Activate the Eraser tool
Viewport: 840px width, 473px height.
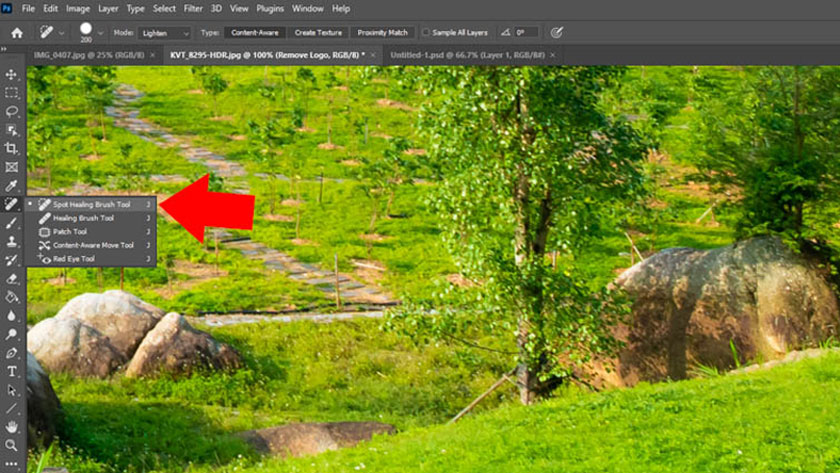(12, 279)
